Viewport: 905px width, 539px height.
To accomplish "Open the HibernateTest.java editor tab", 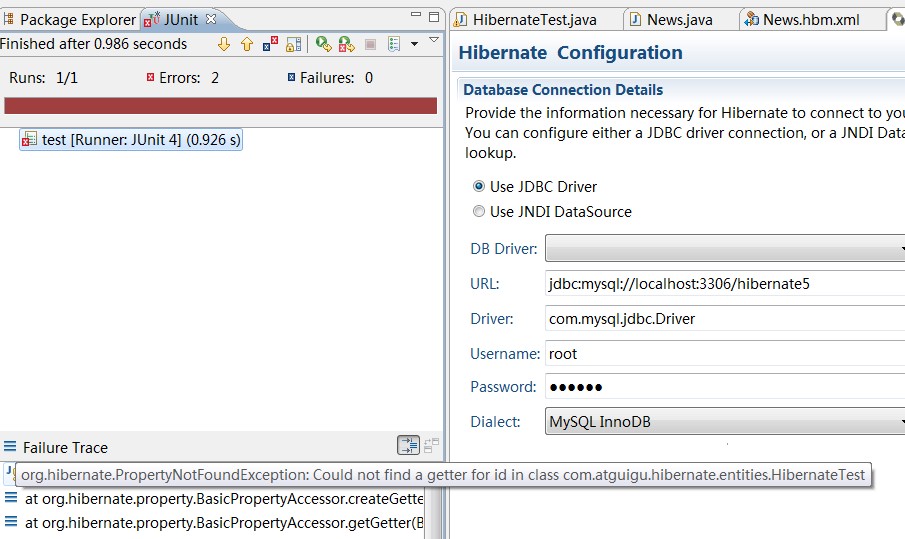I will coord(534,20).
